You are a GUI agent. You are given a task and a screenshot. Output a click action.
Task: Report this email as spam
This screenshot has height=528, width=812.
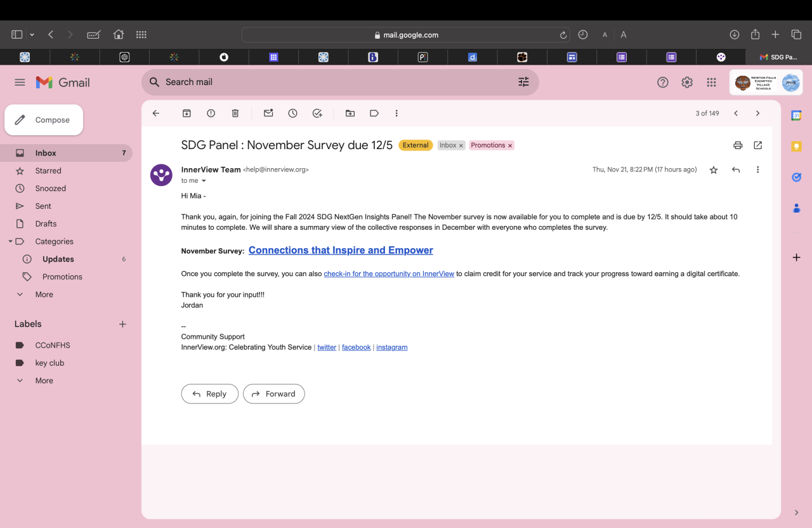coord(211,114)
